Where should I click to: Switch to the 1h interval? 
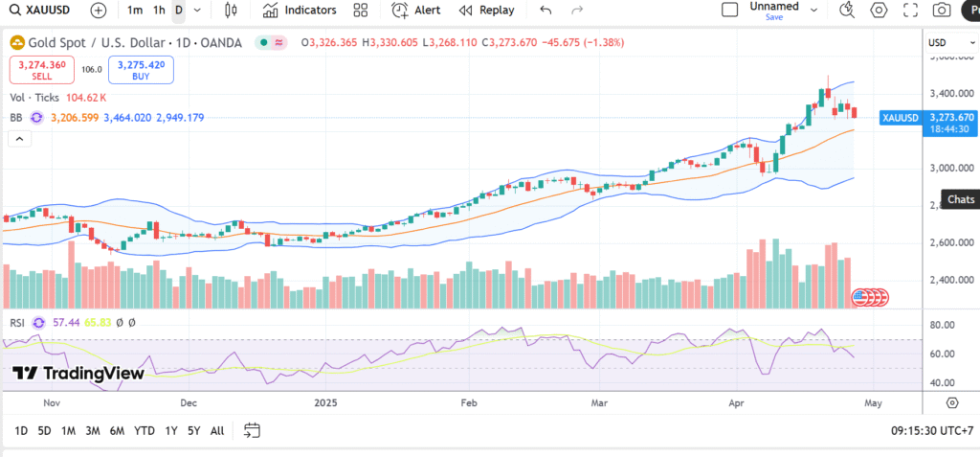159,11
